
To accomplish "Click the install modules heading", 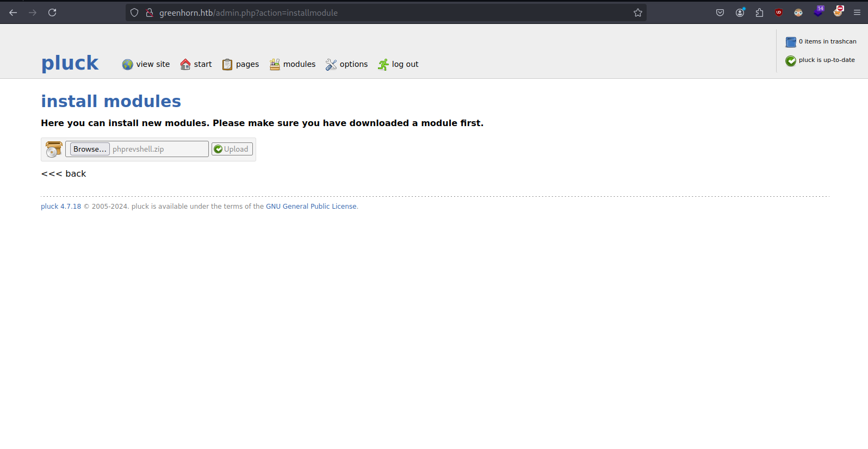I will 111,101.
